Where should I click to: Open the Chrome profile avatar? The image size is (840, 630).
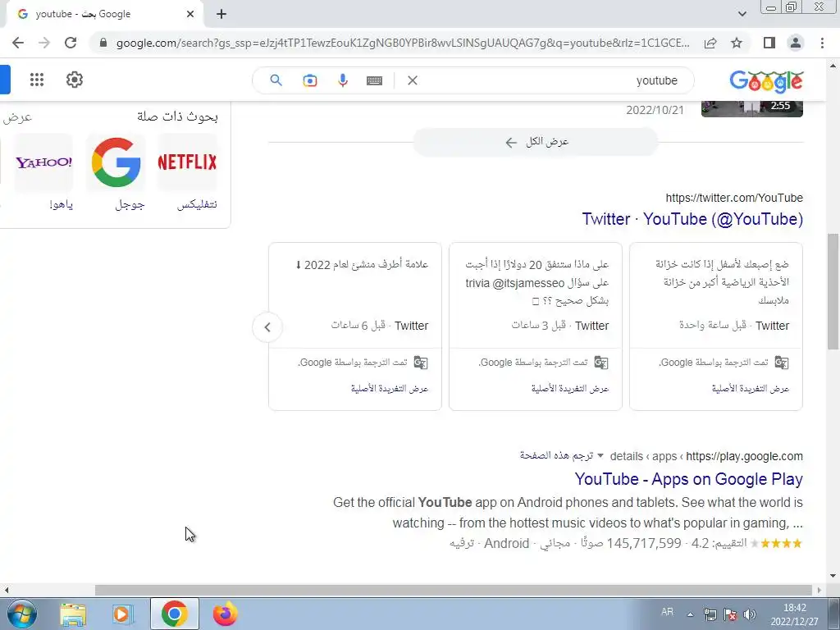796,43
